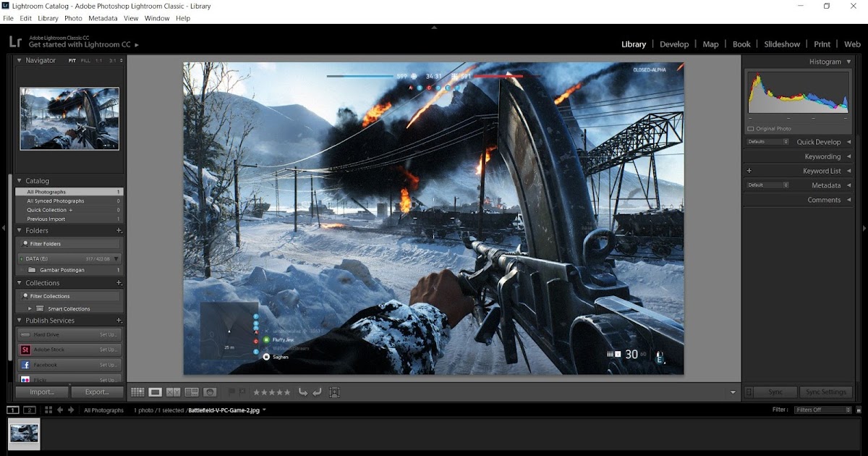868x456 pixels.
Task: Click the Facebook publish service icon
Action: pos(25,365)
